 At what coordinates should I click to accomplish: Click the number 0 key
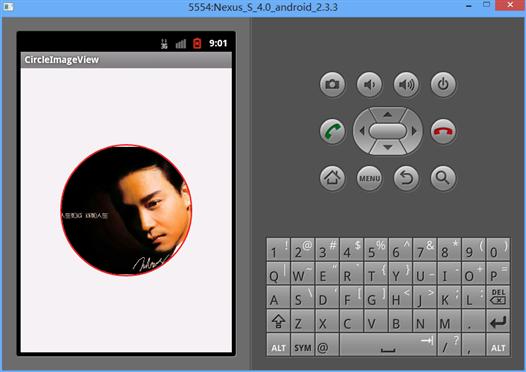click(x=498, y=249)
